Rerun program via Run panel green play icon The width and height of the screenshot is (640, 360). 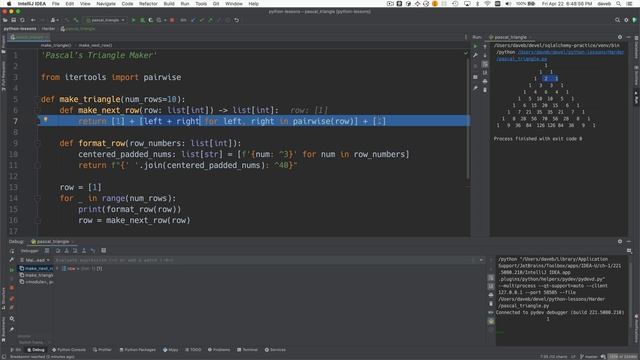coord(476,47)
